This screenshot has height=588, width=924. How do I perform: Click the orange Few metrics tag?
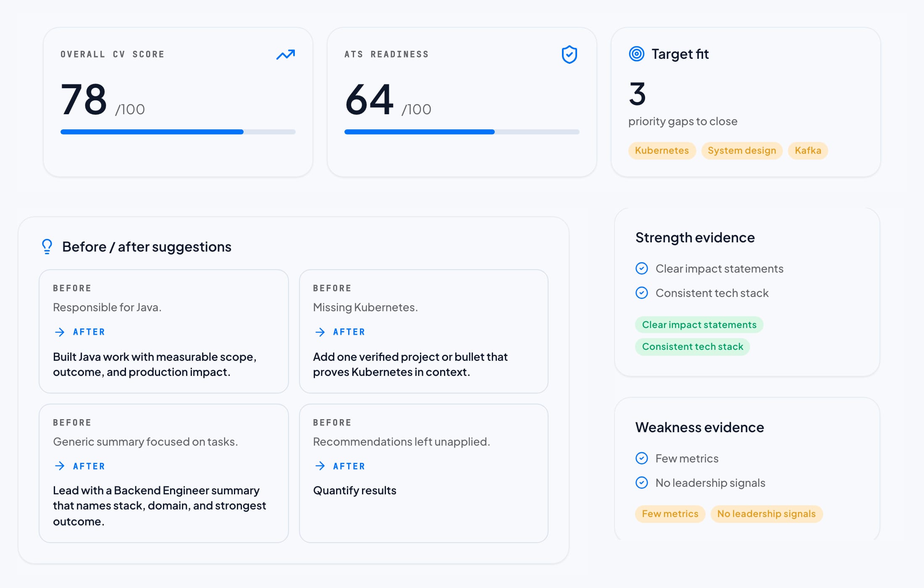pos(670,514)
